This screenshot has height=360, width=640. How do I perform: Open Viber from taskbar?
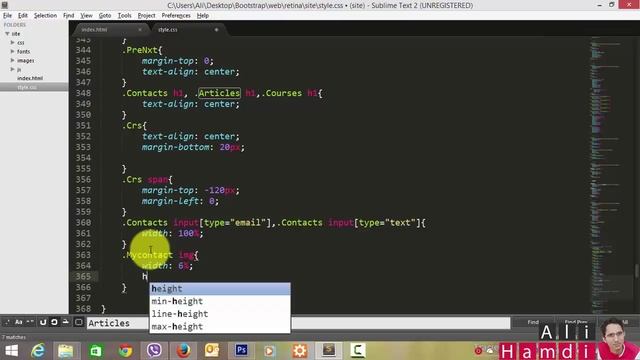pyautogui.click(x=154, y=351)
